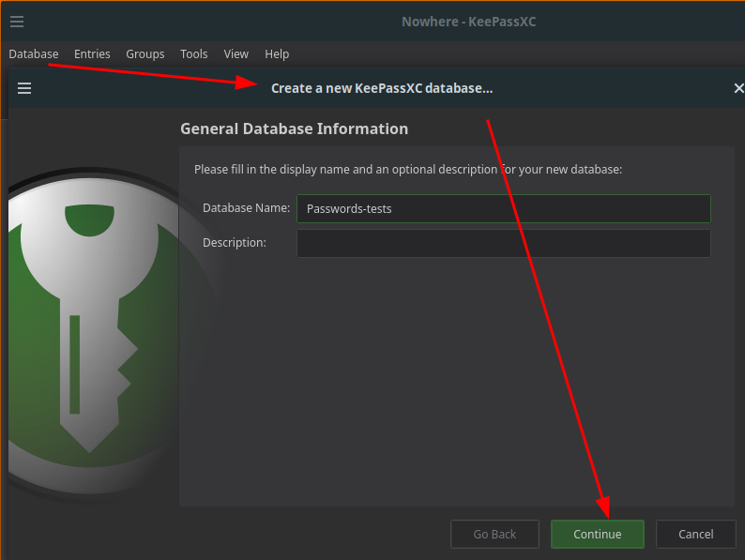
Task: Open the Tools menu
Action: pyautogui.click(x=194, y=54)
